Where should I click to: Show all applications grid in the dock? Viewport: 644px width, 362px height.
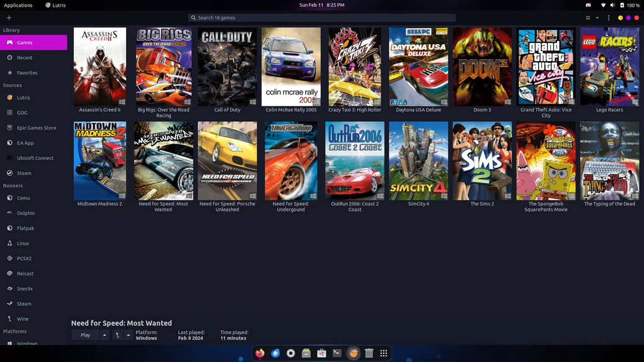(x=384, y=353)
